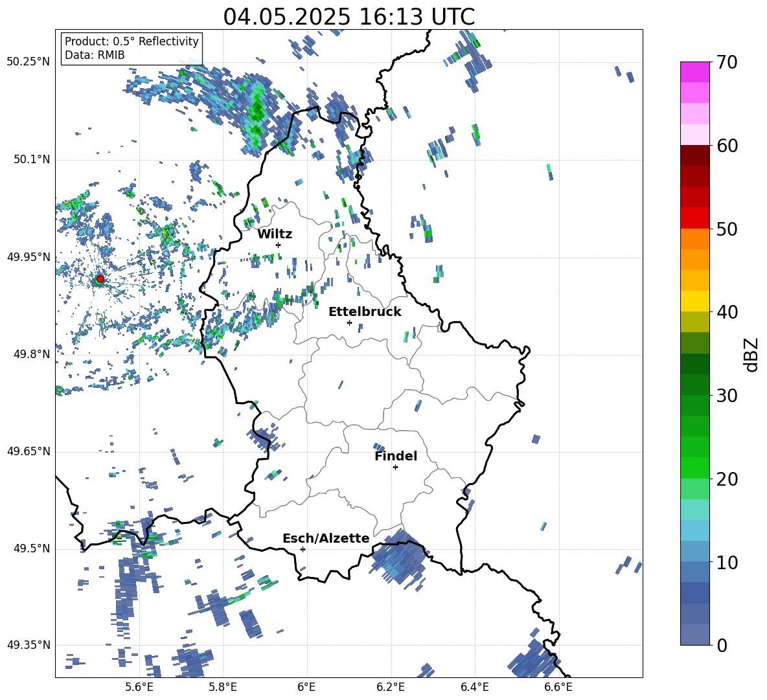Pick the orange colorbar segment below 50

pyautogui.click(x=694, y=238)
